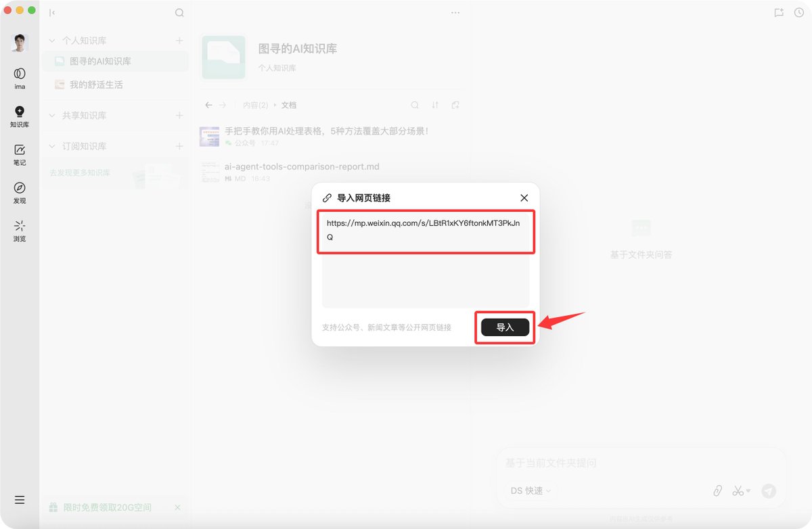Search within the folder contents
The width and height of the screenshot is (812, 529).
[415, 105]
